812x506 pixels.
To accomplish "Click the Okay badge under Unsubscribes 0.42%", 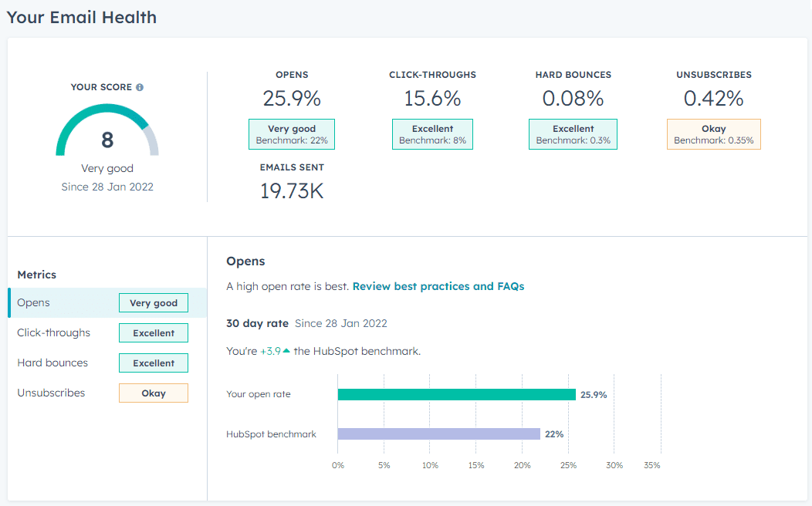I will 714,134.
